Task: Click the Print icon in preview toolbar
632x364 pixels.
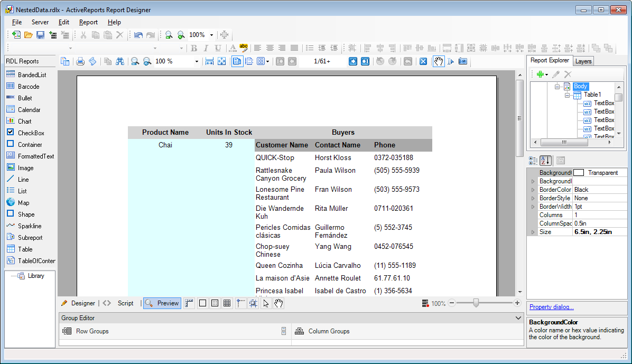Action: (x=80, y=61)
